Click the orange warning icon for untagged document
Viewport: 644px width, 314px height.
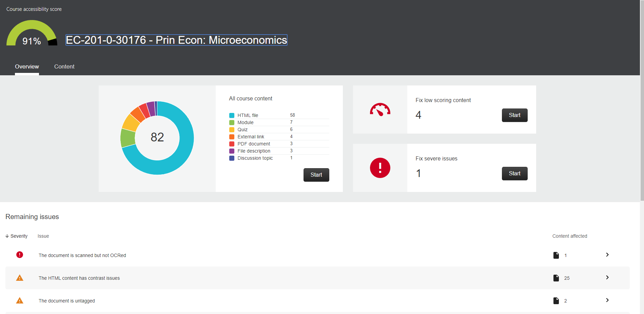(x=20, y=301)
